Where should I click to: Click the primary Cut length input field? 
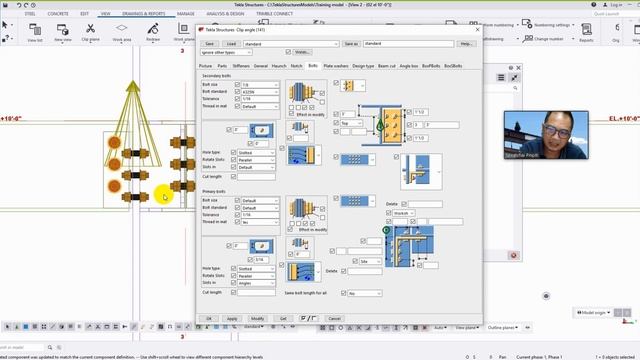[256, 292]
